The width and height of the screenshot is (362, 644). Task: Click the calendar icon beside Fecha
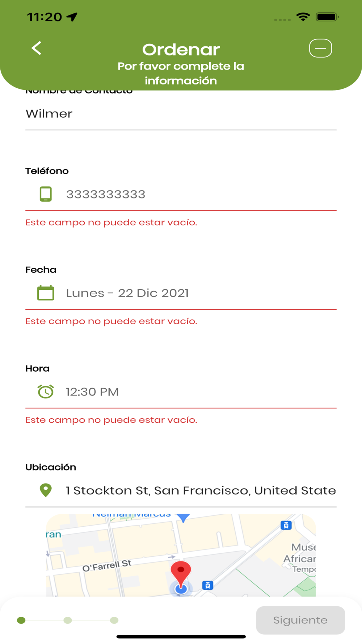[46, 293]
